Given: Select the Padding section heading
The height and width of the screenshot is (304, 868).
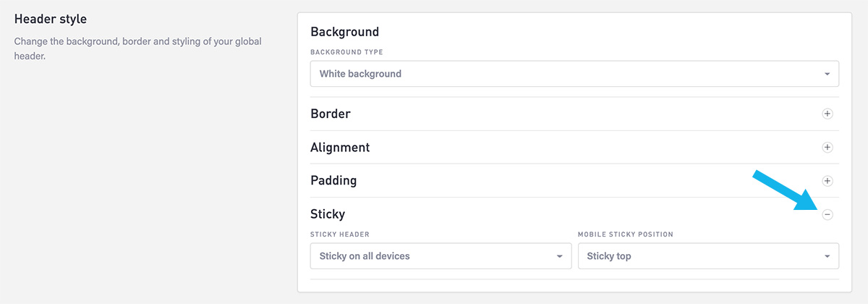Looking at the screenshot, I should pyautogui.click(x=333, y=180).
